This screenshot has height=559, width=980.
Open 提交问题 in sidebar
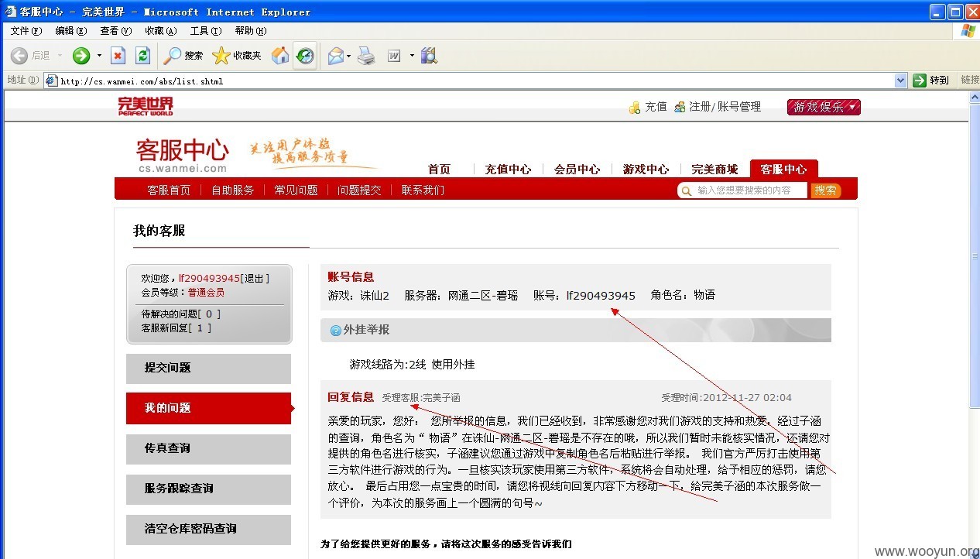[x=208, y=369]
